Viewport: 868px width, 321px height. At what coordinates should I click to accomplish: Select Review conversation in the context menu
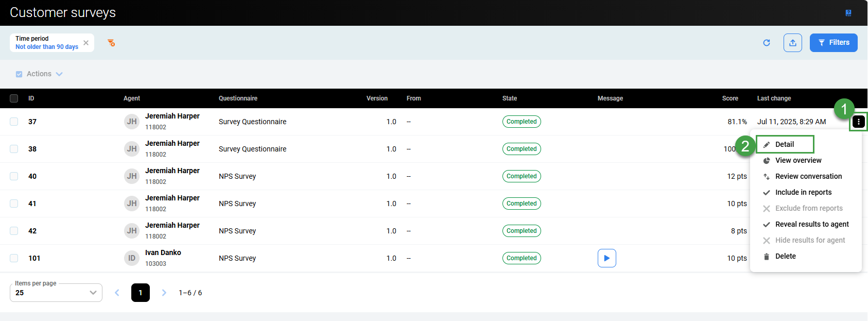pos(808,176)
